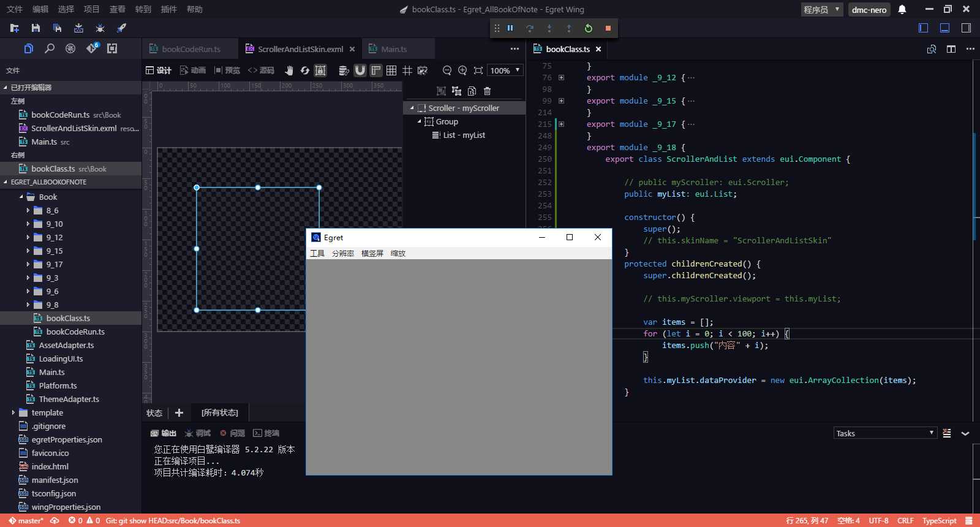Click the dmc-nero account button
Image resolution: width=980 pixels, height=527 pixels.
[x=869, y=9]
